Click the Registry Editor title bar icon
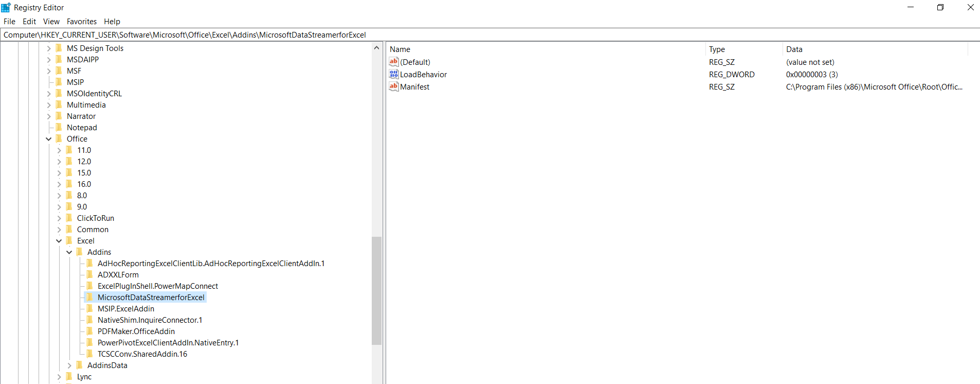The image size is (980, 384). 6,7
